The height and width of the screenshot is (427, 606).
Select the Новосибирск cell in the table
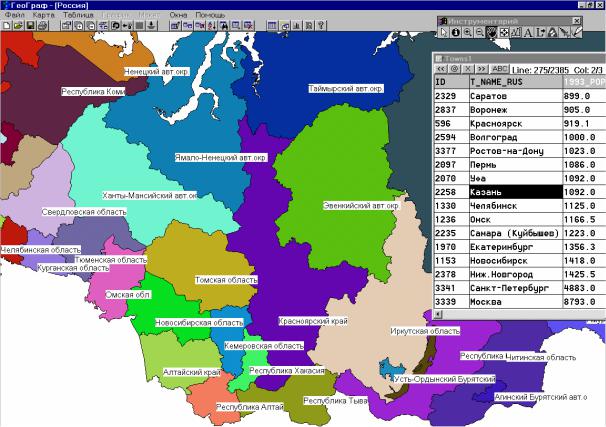[516, 260]
